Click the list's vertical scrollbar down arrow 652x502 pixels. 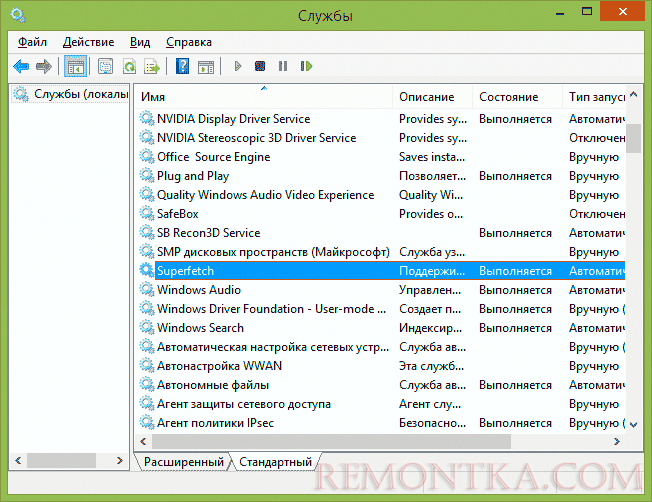[x=633, y=424]
